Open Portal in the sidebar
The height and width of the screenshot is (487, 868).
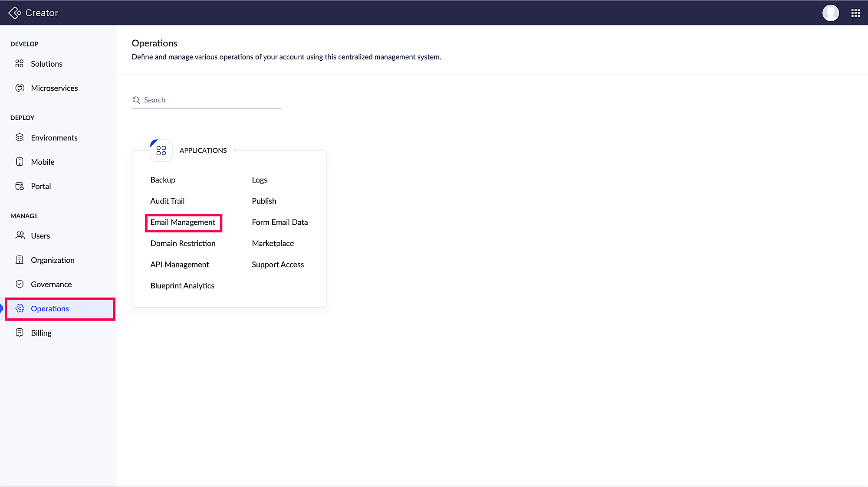point(41,186)
